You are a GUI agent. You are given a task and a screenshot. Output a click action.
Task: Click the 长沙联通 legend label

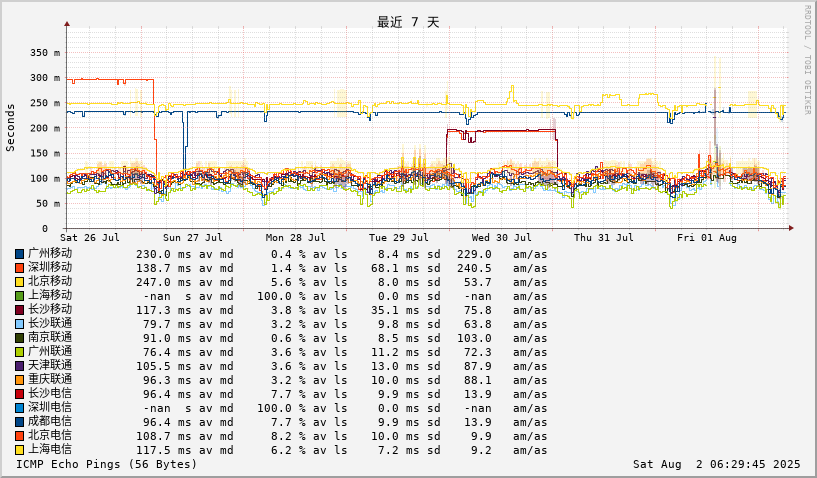coord(50,324)
